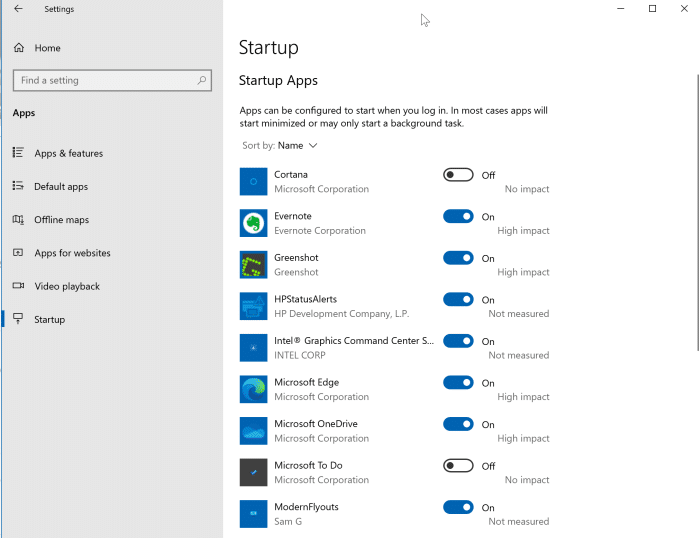Click the Microsoft OneDrive cloud icon
The width and height of the screenshot is (699, 538).
[253, 431]
